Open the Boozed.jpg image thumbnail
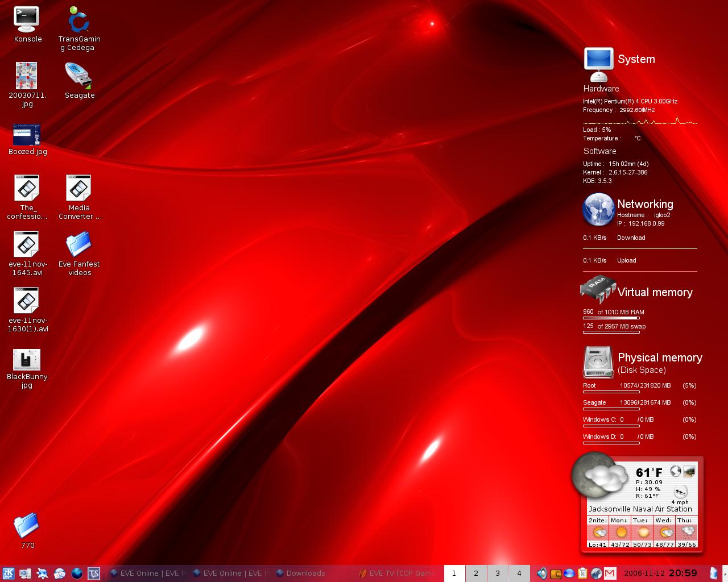Viewport: 728px width, 582px height. [x=26, y=135]
